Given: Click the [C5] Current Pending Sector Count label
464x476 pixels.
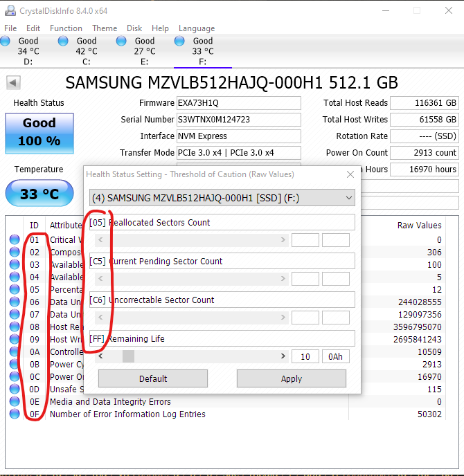Looking at the screenshot, I should pyautogui.click(x=222, y=261).
